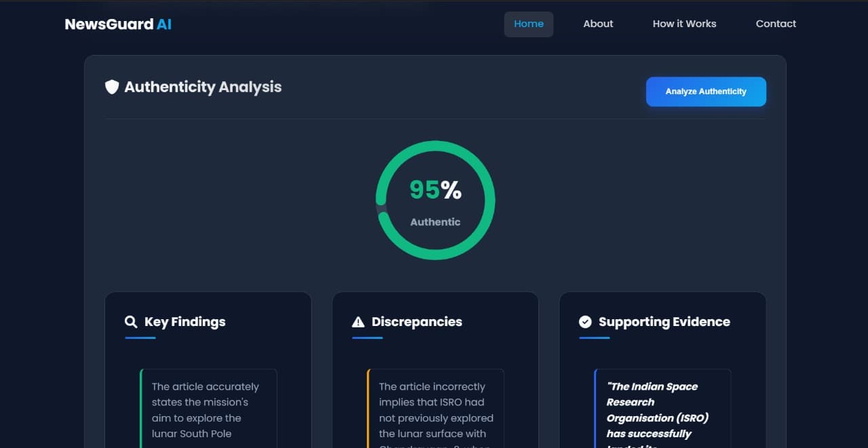The width and height of the screenshot is (868, 448).
Task: Select the Supporting Evidence card heading
Action: (x=664, y=322)
